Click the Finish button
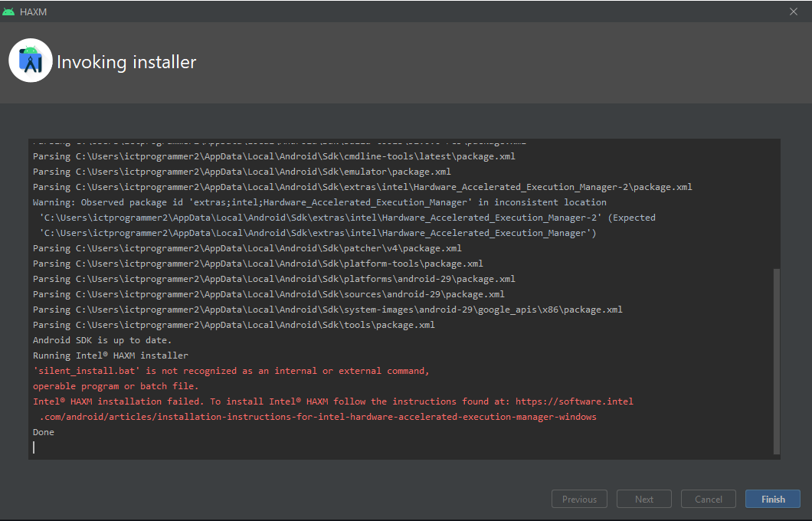 pyautogui.click(x=773, y=500)
